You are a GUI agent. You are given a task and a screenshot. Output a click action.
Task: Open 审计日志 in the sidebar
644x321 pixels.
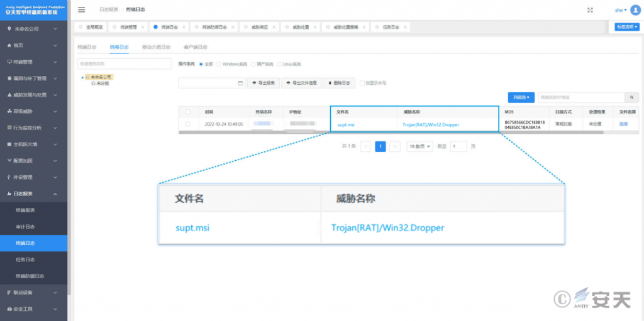pos(25,226)
